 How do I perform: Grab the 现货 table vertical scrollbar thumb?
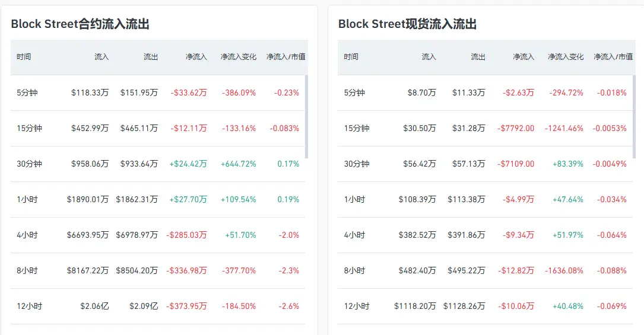(634, 116)
